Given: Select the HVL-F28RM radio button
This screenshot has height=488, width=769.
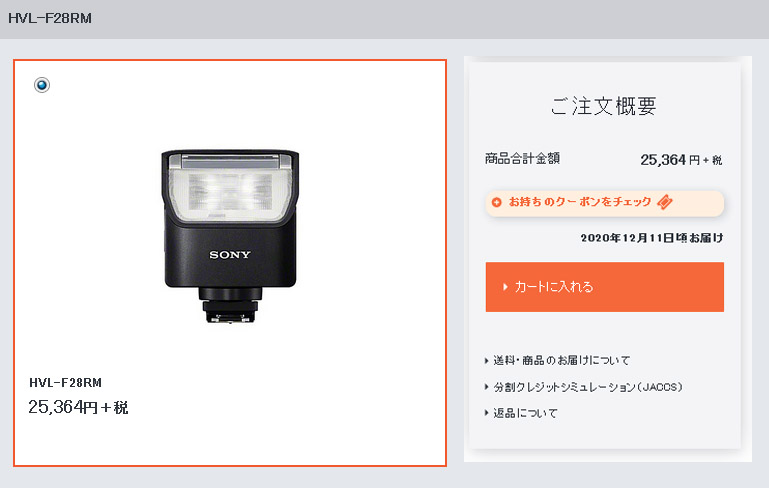Looking at the screenshot, I should click(x=42, y=85).
